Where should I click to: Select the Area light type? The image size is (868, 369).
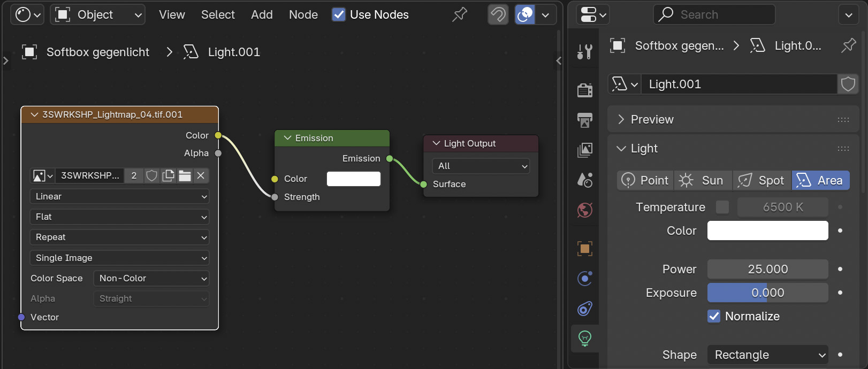pos(821,180)
